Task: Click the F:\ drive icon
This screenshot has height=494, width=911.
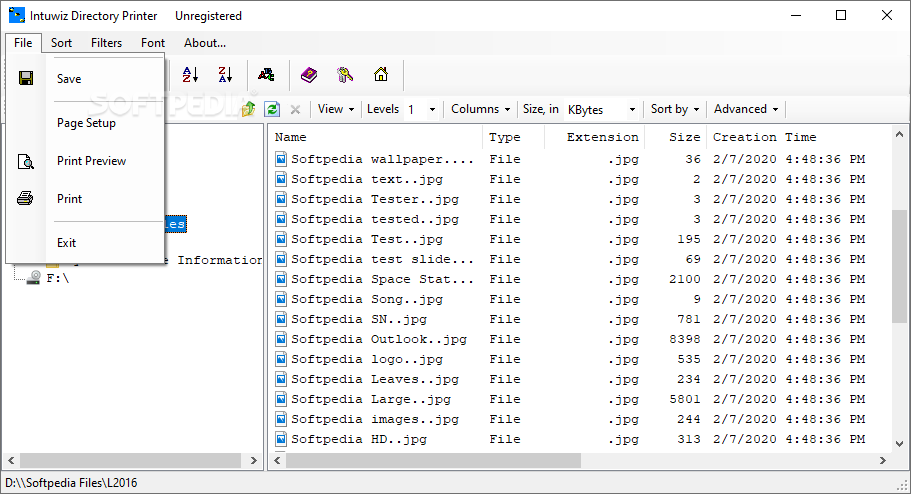Action: point(34,278)
